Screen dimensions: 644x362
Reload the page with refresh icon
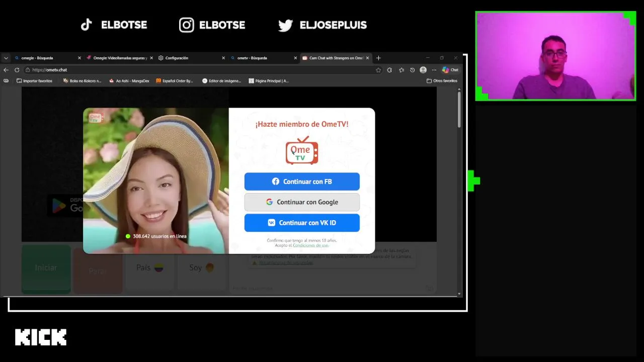[x=17, y=70]
